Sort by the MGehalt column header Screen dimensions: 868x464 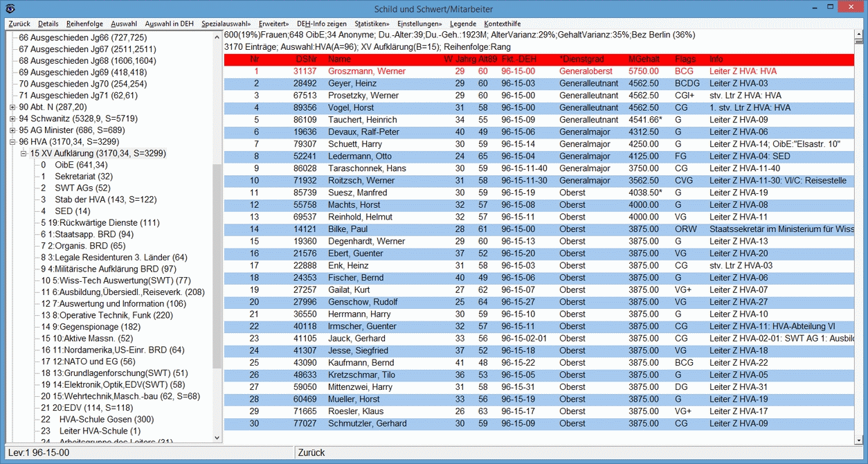pos(644,60)
